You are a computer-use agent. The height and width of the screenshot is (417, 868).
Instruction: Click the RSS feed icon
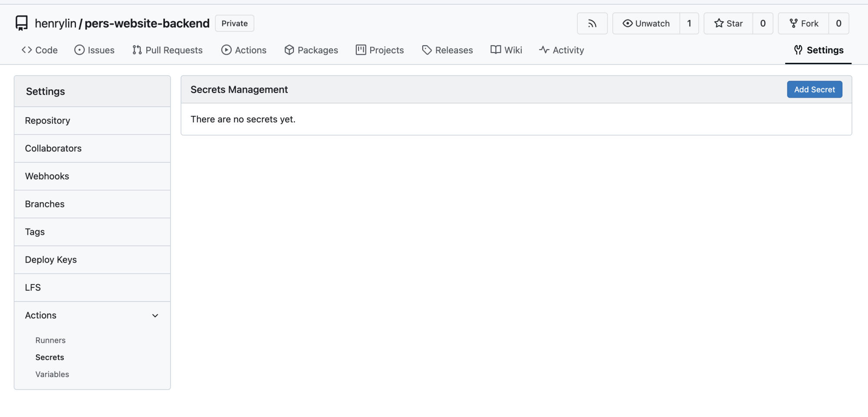pyautogui.click(x=592, y=23)
